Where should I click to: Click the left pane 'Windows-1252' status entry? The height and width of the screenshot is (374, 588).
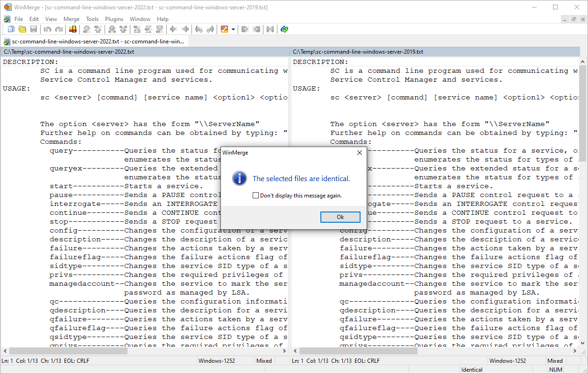[217, 361]
